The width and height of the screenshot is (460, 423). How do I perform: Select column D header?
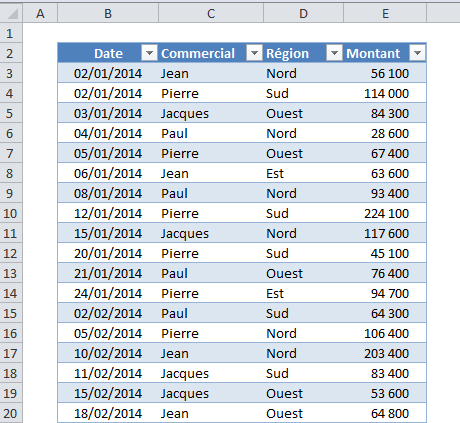click(303, 13)
